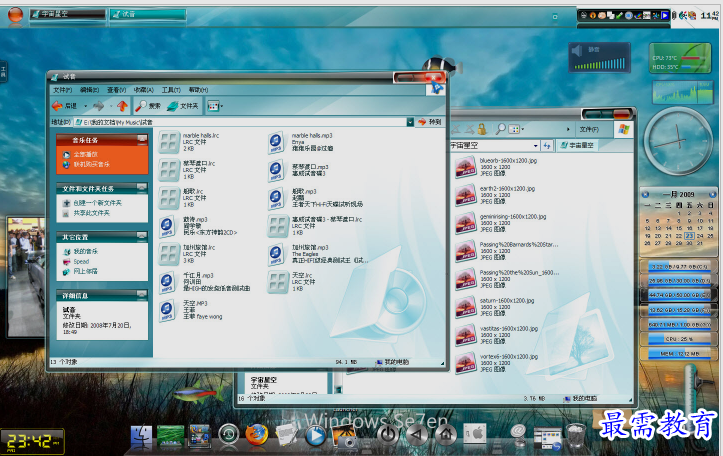This screenshot has width=723, height=456.
Task: Collapse the 音乐任务 panel
Action: pos(142,139)
